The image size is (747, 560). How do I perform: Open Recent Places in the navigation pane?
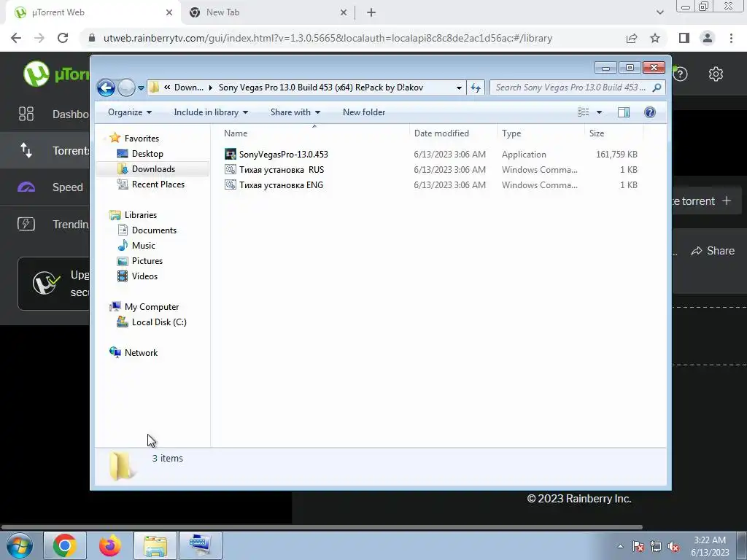point(158,184)
